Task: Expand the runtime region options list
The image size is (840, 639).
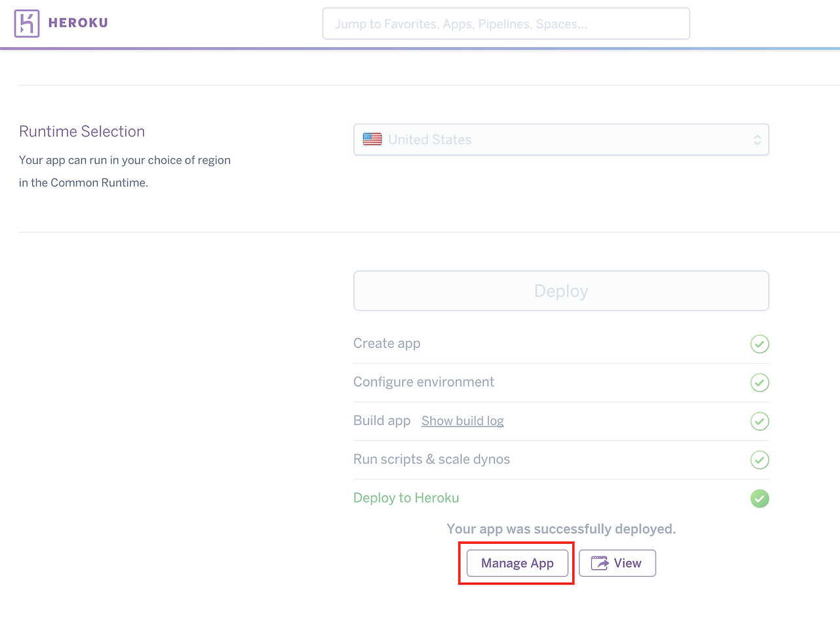Action: 561,139
